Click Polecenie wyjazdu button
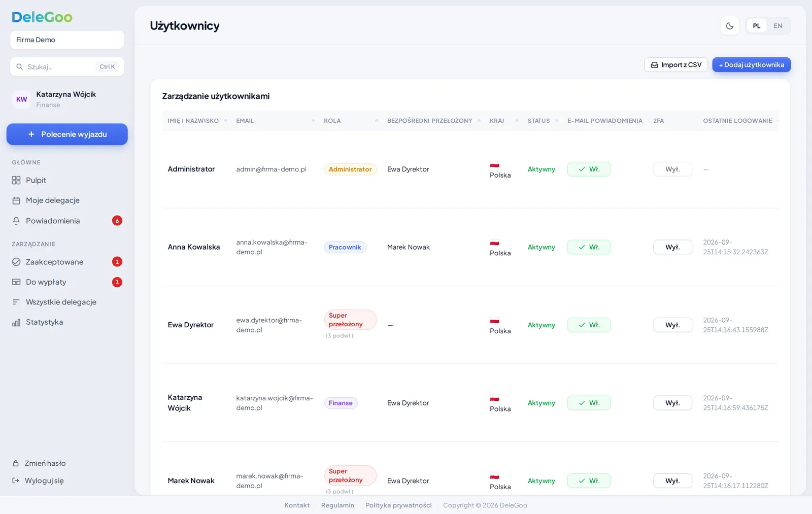Screen dimensions: 812x514 pyautogui.click(x=67, y=134)
